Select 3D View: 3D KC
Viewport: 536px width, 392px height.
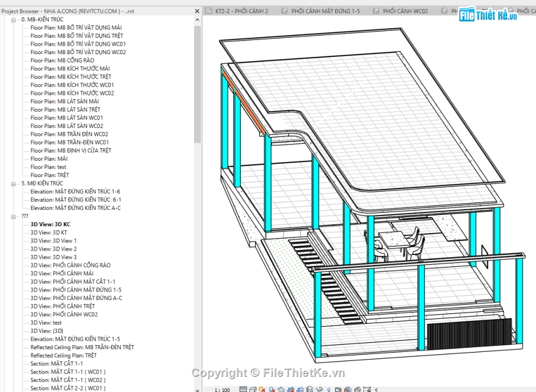coord(50,224)
